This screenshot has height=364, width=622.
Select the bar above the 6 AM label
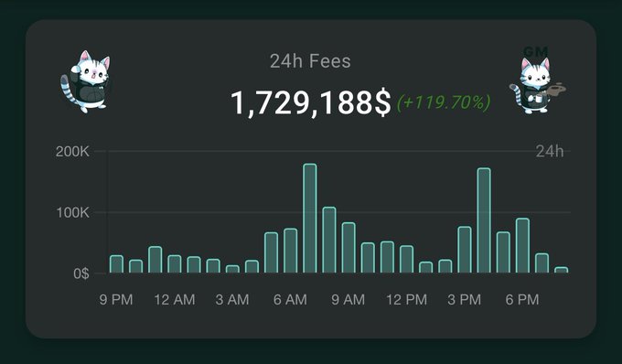click(x=291, y=251)
